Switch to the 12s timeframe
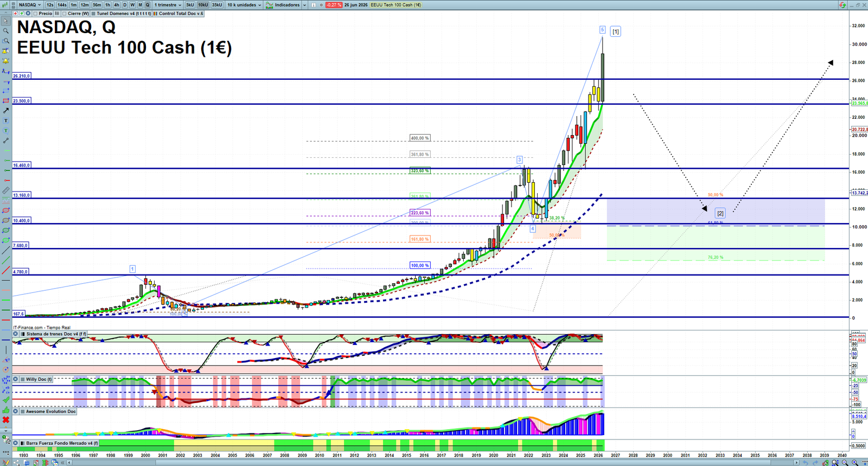 pyautogui.click(x=50, y=5)
